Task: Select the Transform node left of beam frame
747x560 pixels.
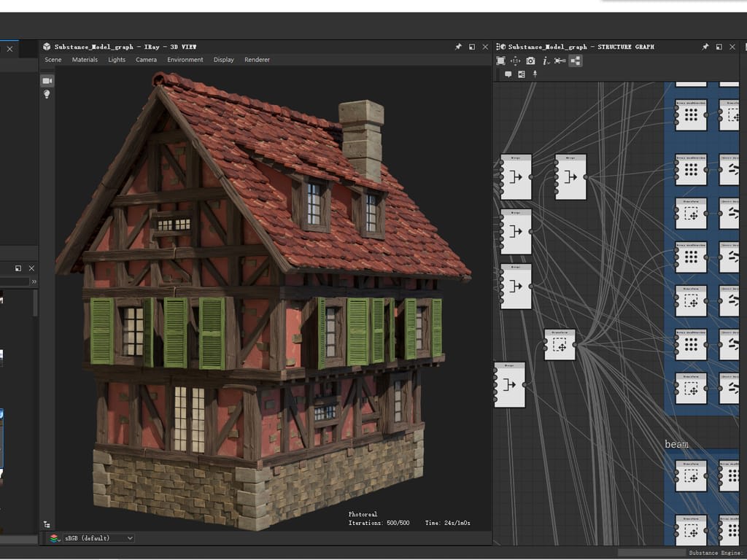Action: tap(560, 345)
